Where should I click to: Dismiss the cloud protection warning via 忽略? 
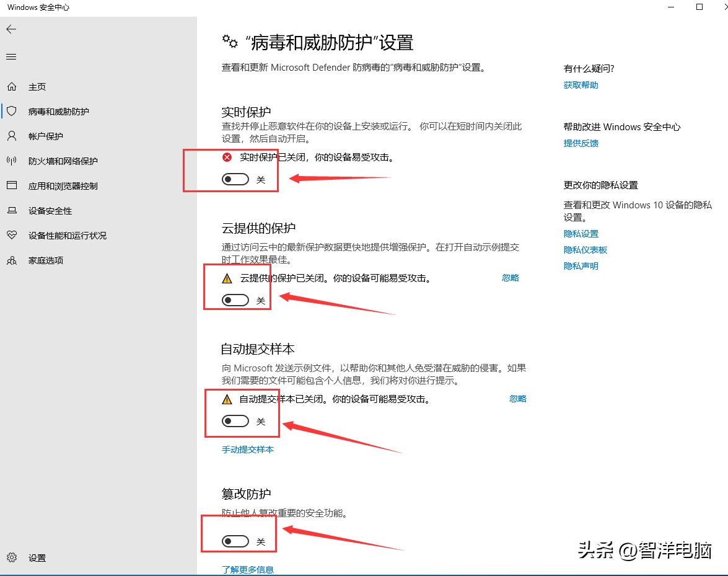click(x=511, y=278)
